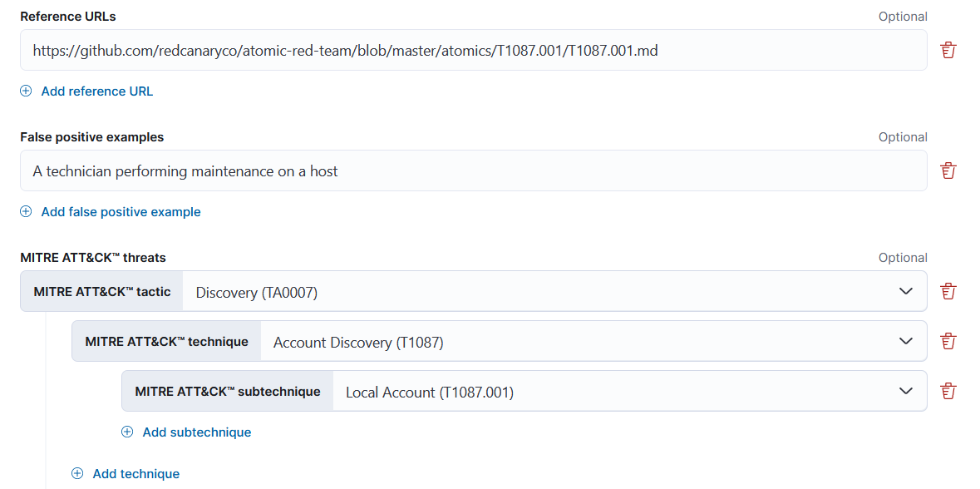Click the plus icon beside Add false positive example

(x=26, y=212)
